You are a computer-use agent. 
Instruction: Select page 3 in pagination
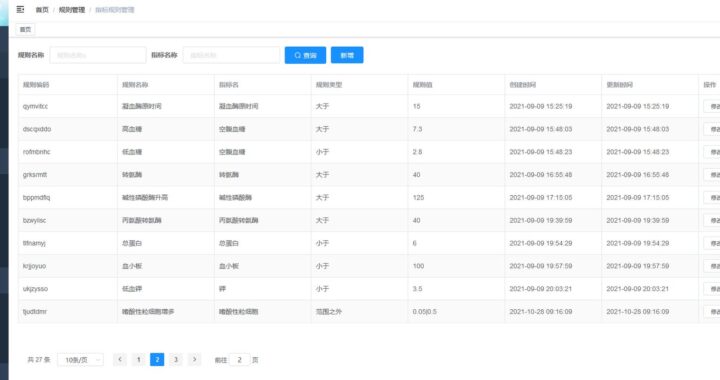pos(176,359)
